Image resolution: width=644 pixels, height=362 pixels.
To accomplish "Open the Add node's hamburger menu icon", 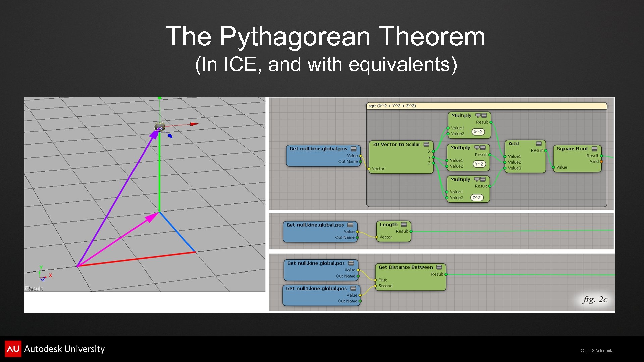I will coord(539,144).
